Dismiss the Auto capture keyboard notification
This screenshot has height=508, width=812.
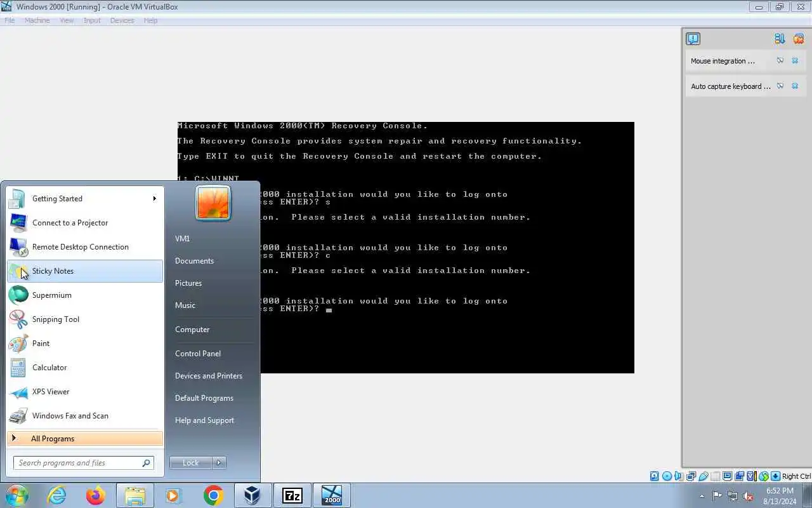795,86
